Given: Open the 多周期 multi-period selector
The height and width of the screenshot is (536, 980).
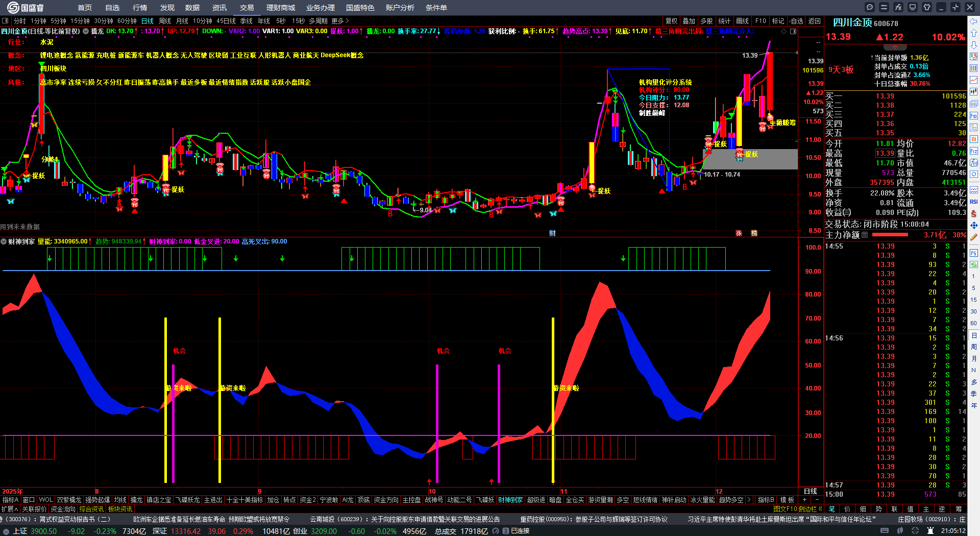Looking at the screenshot, I should pyautogui.click(x=318, y=21).
